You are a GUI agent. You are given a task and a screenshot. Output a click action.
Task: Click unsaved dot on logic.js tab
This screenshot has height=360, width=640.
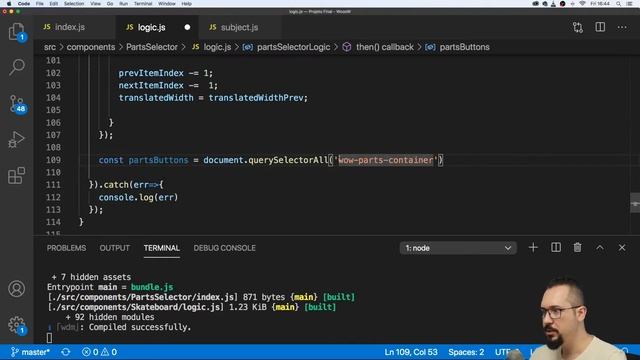187,27
